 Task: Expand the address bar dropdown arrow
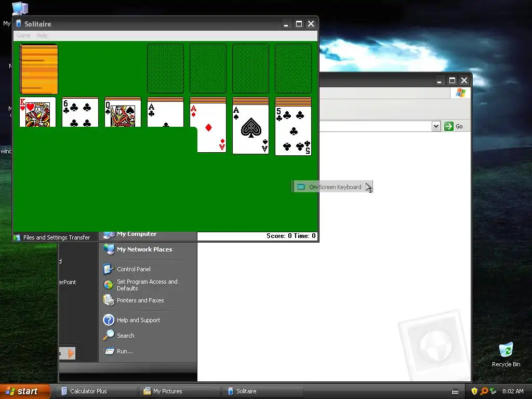point(436,126)
